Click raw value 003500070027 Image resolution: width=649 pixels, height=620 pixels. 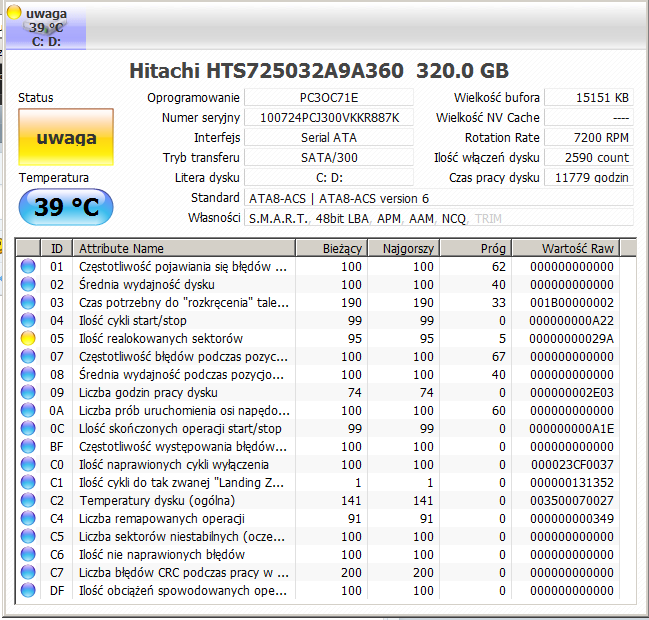[x=572, y=501]
